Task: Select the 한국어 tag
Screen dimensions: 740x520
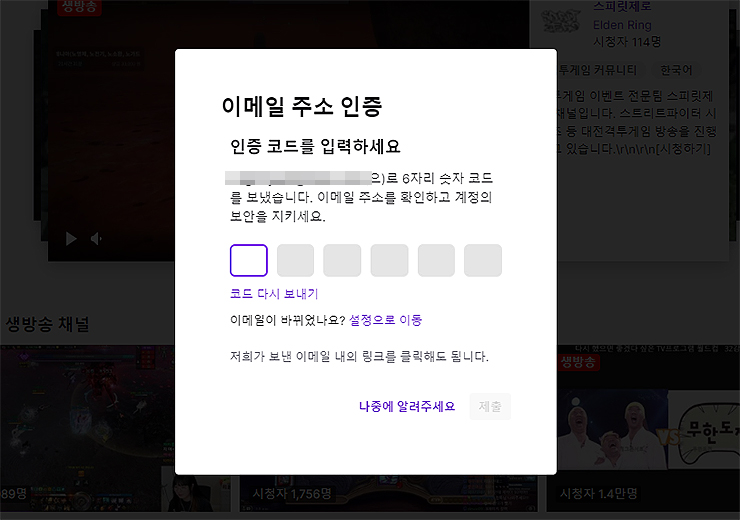Action: pyautogui.click(x=676, y=70)
